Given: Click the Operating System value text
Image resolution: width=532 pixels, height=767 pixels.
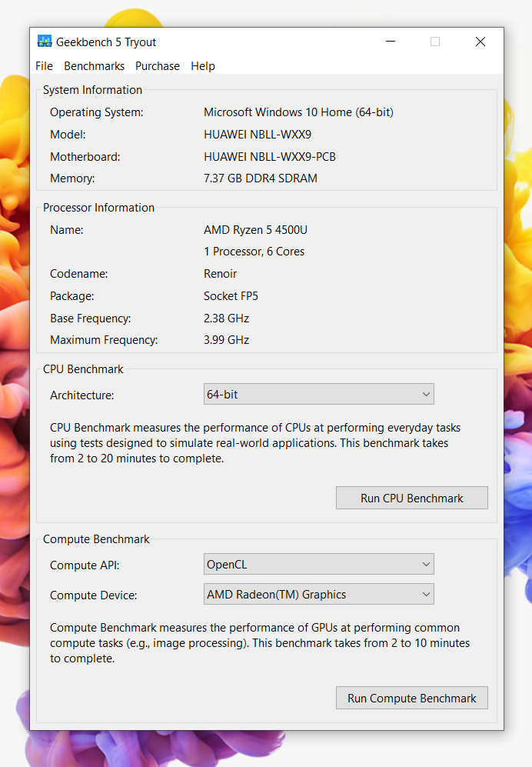Looking at the screenshot, I should point(298,112).
